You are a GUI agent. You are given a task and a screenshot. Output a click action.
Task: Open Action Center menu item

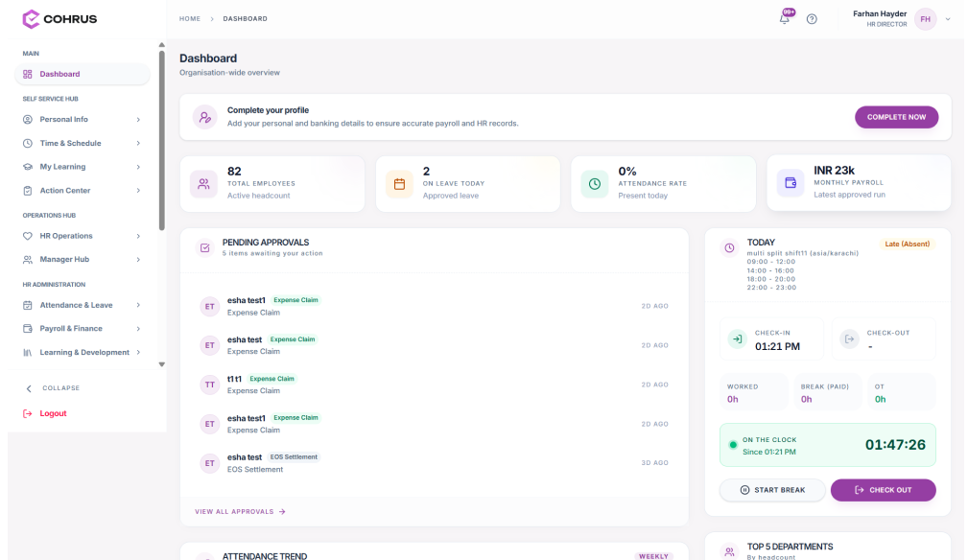tap(83, 191)
